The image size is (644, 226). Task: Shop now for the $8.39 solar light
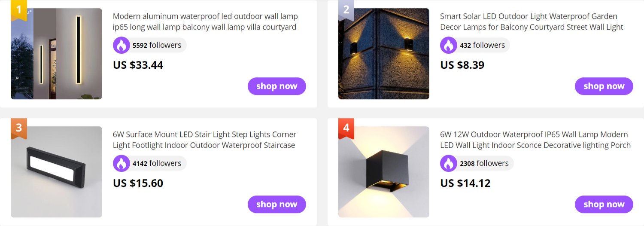pos(604,86)
